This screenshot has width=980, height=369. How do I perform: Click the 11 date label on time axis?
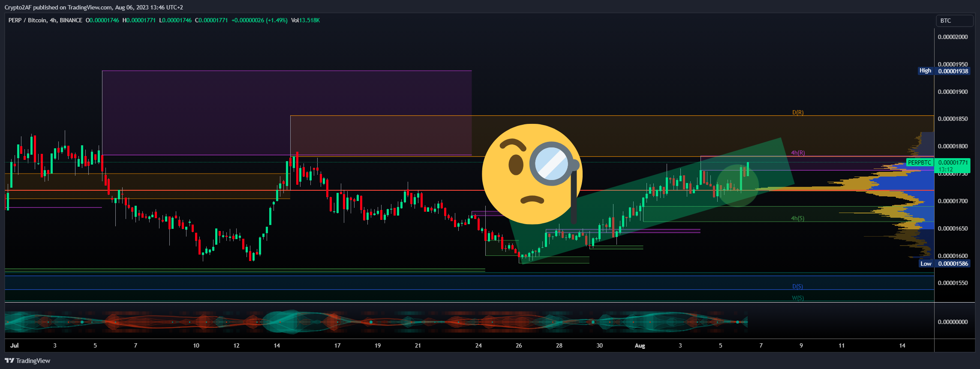[x=842, y=345]
